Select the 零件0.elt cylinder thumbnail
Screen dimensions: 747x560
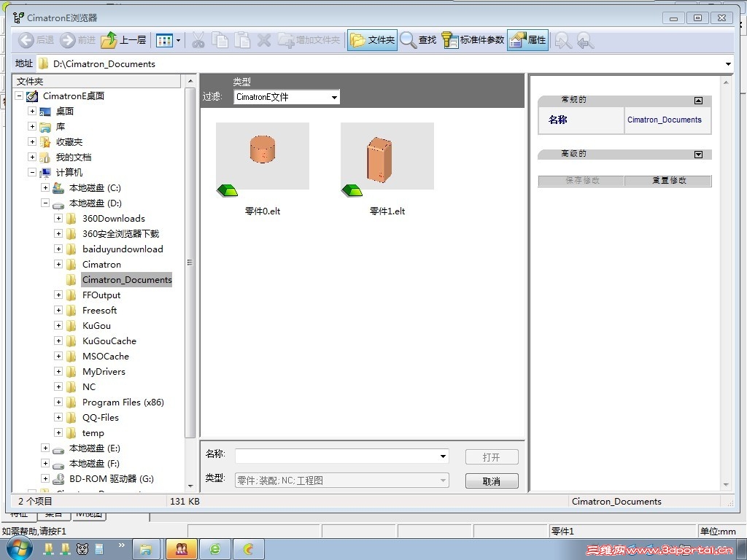click(263, 156)
